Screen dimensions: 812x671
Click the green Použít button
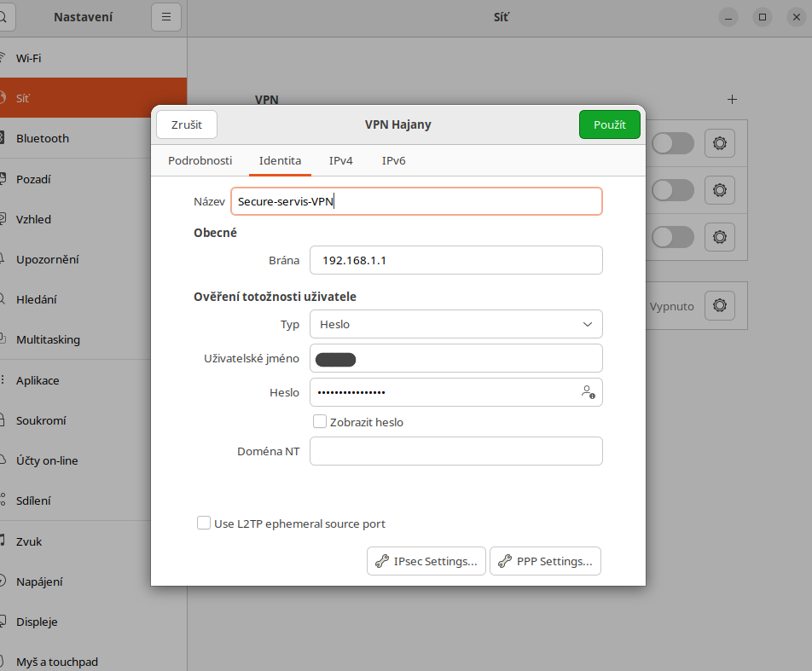(609, 124)
